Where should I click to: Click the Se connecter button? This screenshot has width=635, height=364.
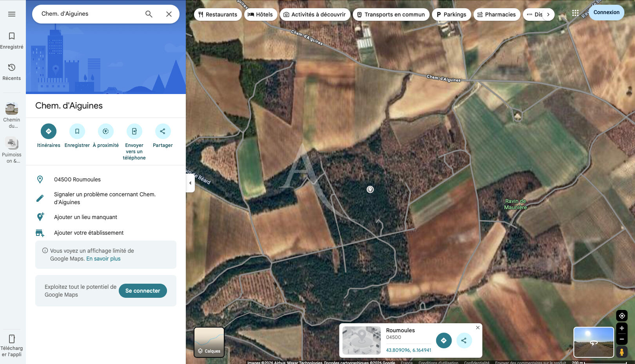point(142,291)
